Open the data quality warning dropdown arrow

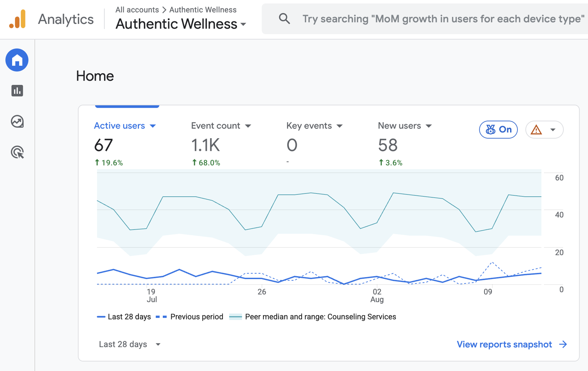[553, 130]
